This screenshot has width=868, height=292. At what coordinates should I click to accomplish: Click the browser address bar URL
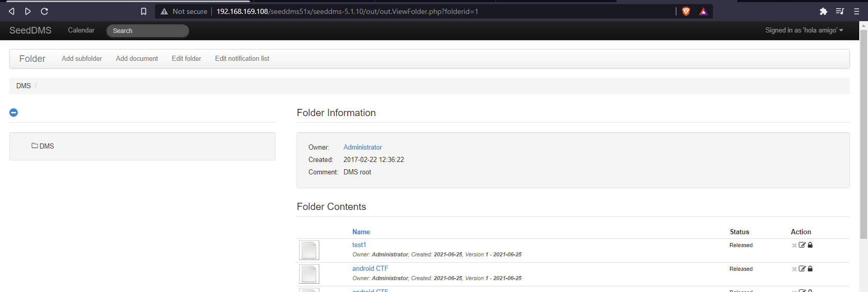347,11
